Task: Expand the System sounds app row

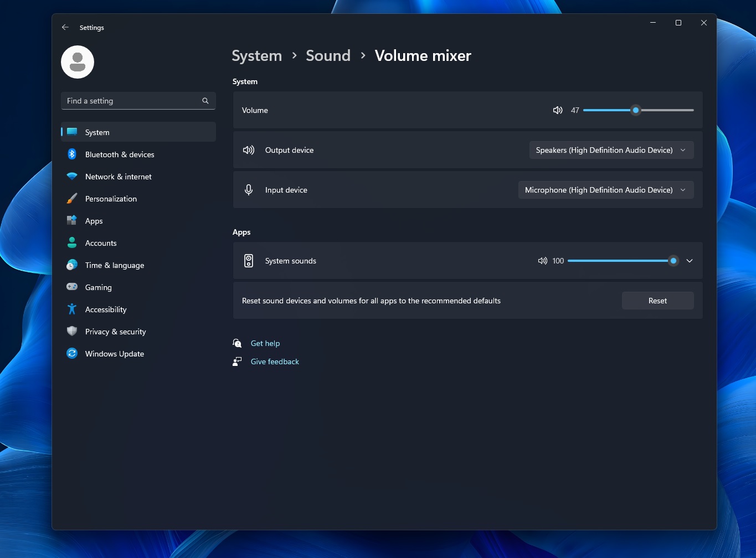Action: tap(690, 260)
